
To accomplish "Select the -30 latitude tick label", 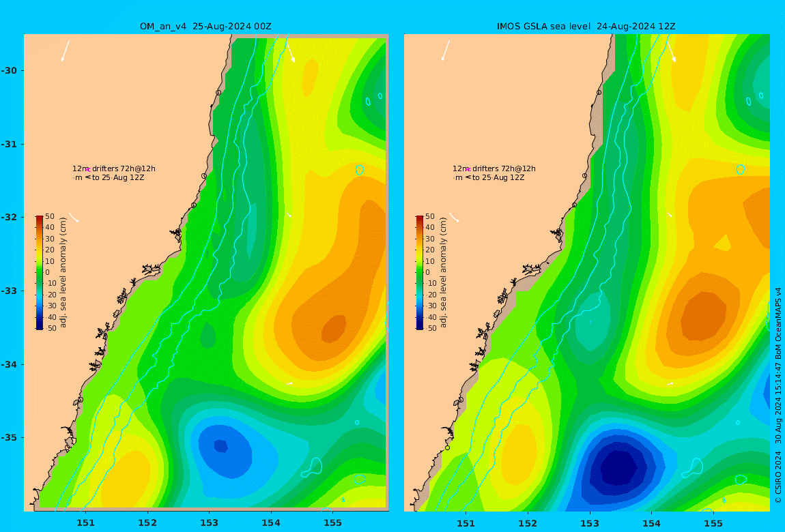I will tap(9, 70).
